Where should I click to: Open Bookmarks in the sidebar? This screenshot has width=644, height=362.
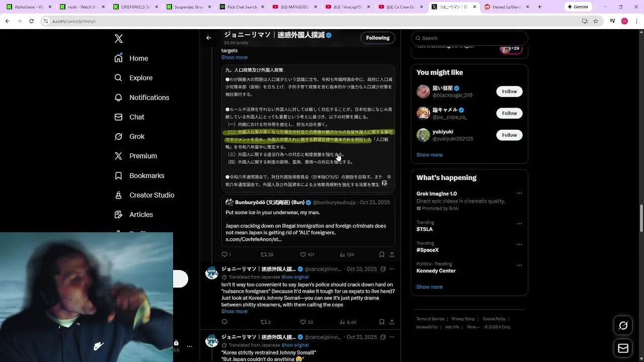point(139,175)
